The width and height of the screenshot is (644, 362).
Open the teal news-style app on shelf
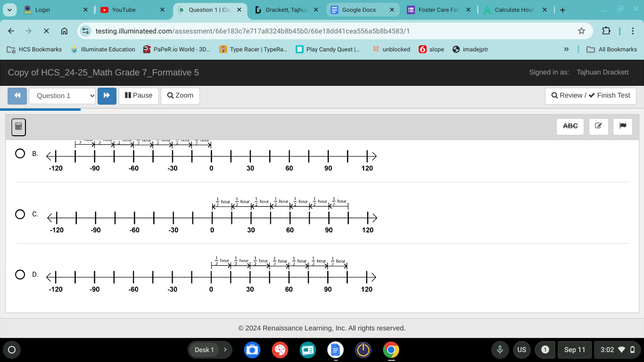tap(308, 350)
